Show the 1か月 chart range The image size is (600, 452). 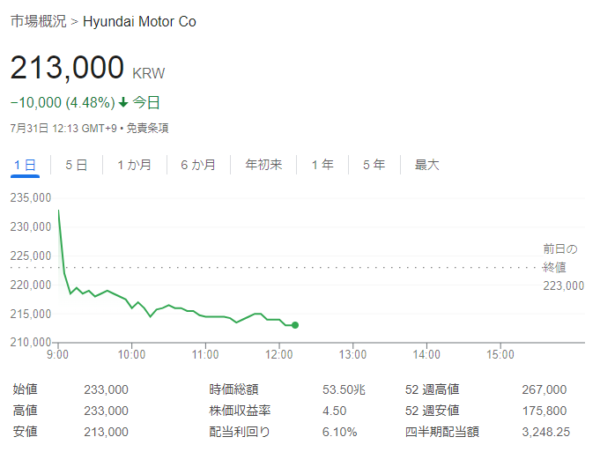(134, 165)
